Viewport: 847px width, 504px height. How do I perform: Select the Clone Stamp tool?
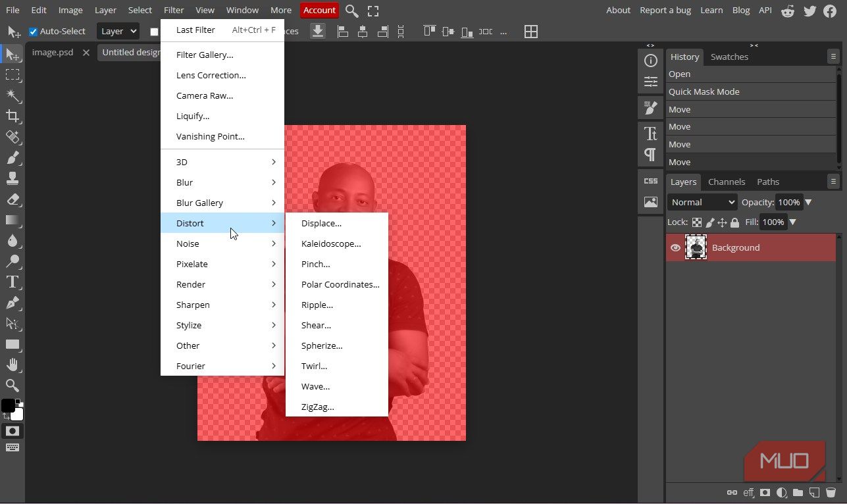pyautogui.click(x=13, y=178)
